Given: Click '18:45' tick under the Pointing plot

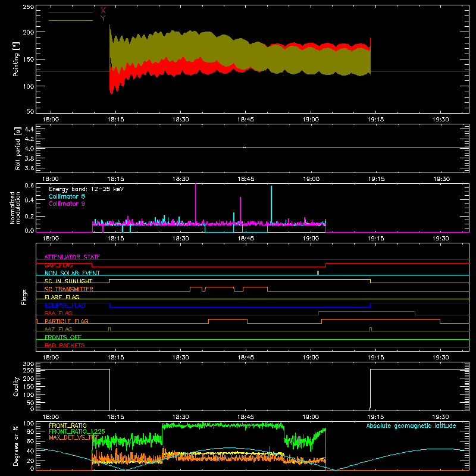Looking at the screenshot, I should pyautogui.click(x=246, y=120).
